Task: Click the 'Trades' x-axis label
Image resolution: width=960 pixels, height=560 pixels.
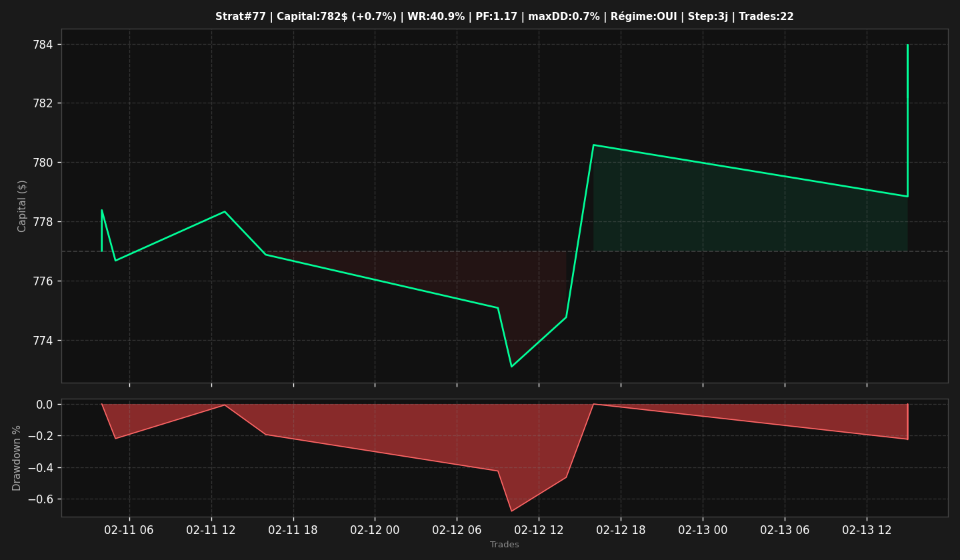Action: (x=505, y=545)
